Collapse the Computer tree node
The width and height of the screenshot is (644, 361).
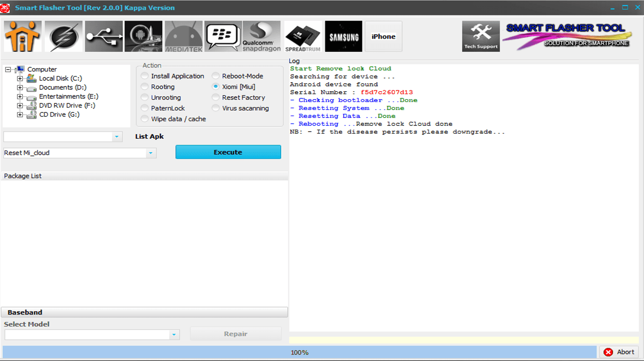click(x=8, y=70)
